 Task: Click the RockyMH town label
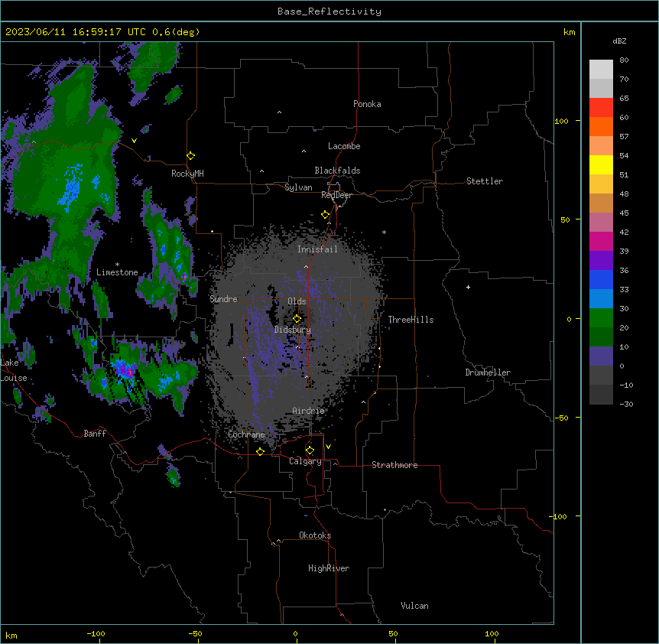187,174
